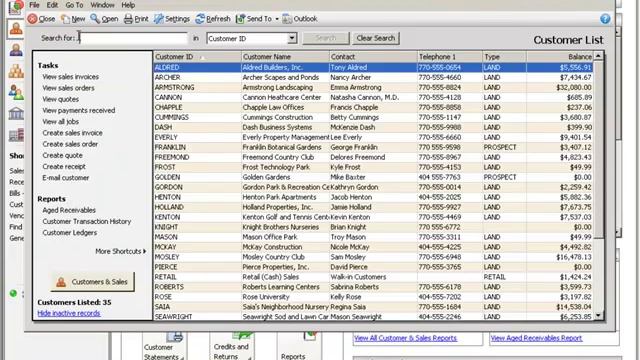Click View quotes task
The height and width of the screenshot is (360, 640).
click(x=60, y=99)
